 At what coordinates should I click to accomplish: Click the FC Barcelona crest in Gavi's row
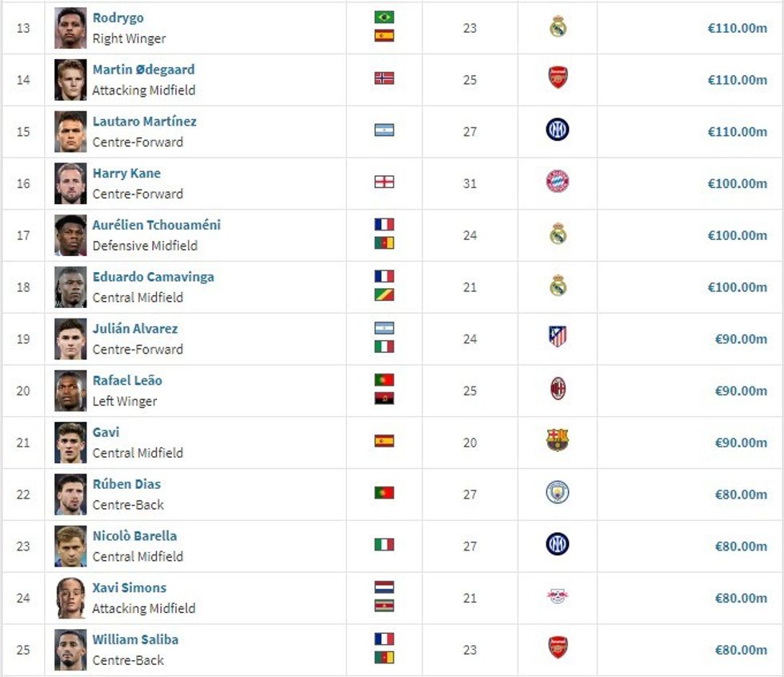coord(558,441)
